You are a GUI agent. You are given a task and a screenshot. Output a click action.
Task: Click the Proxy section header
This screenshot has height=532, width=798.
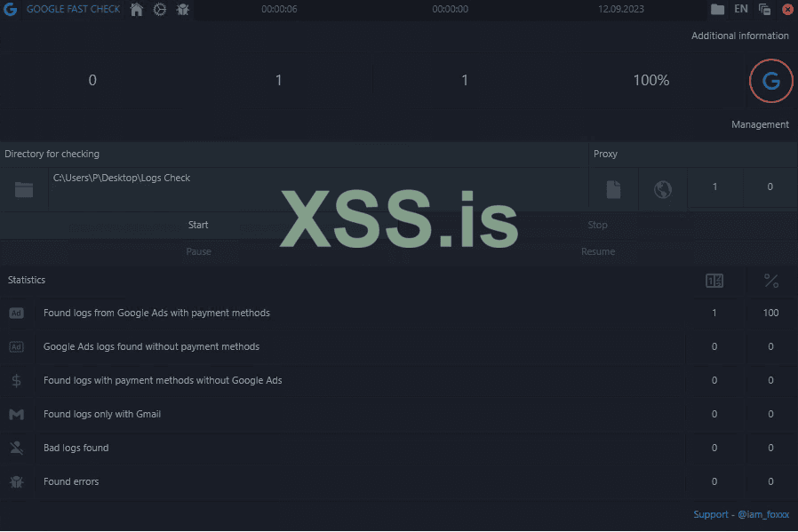tap(605, 154)
